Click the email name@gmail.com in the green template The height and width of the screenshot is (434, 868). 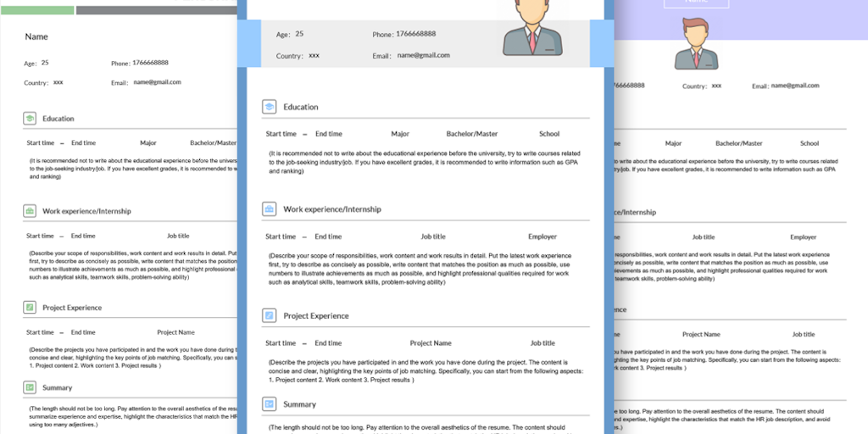point(157,82)
